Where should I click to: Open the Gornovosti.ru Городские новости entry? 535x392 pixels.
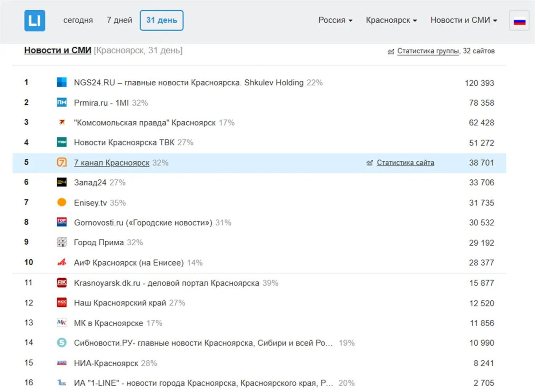click(143, 223)
